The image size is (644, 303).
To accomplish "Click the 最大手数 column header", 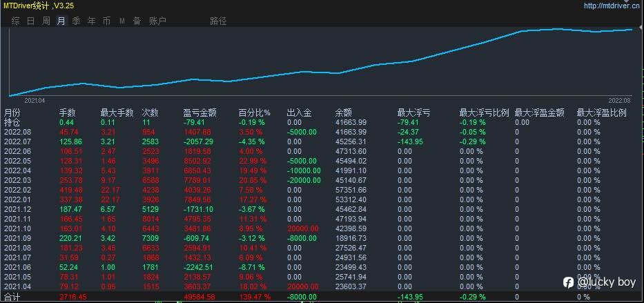I will point(117,113).
